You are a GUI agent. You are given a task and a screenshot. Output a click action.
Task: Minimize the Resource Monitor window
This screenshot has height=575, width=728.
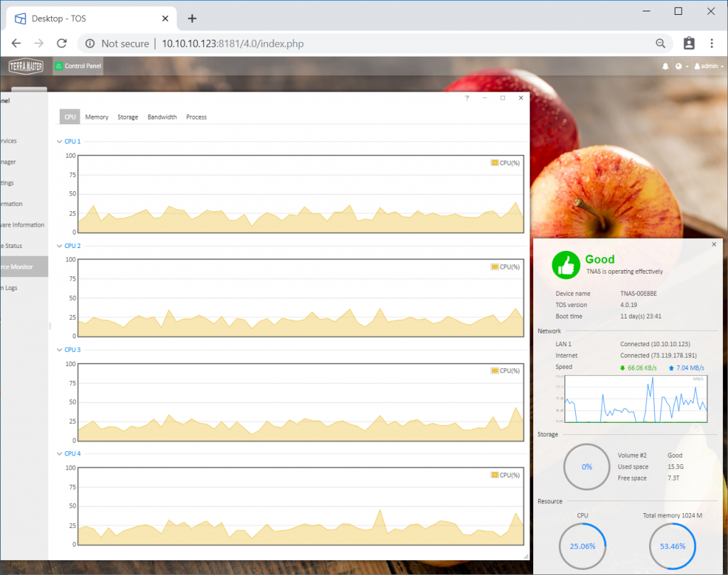[x=485, y=98]
